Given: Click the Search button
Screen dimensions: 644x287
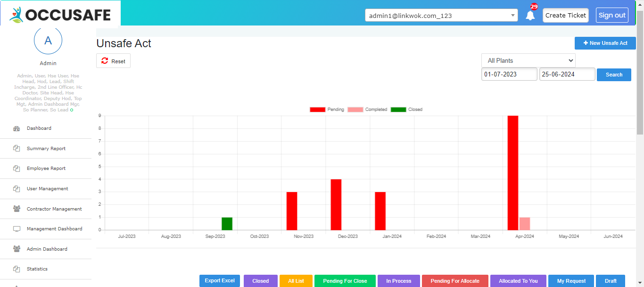Looking at the screenshot, I should [x=614, y=75].
